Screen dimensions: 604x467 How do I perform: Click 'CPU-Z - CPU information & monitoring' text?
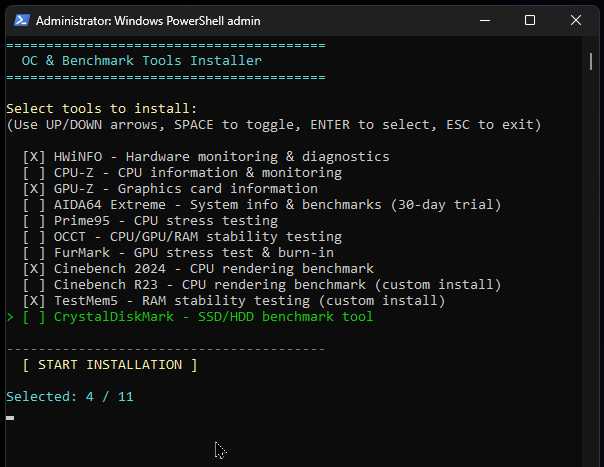tap(198, 173)
